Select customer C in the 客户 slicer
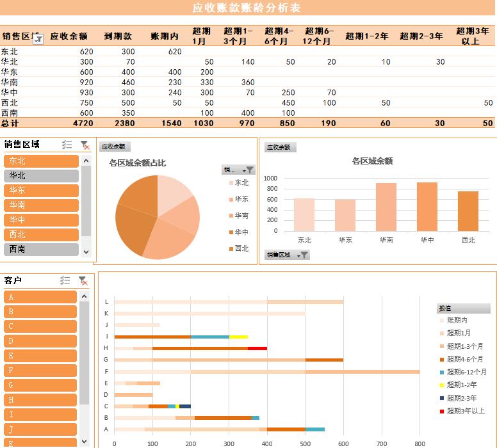Image resolution: width=497 pixels, height=448 pixels. [x=40, y=326]
